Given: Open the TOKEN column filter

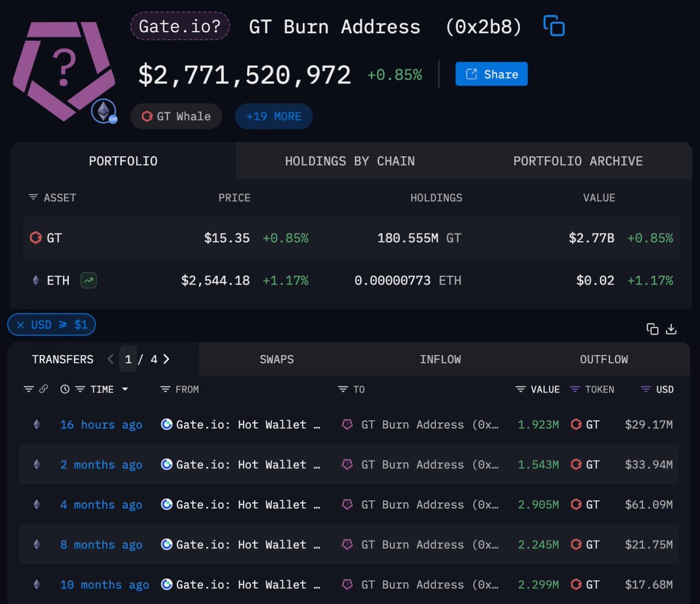Looking at the screenshot, I should [x=575, y=389].
